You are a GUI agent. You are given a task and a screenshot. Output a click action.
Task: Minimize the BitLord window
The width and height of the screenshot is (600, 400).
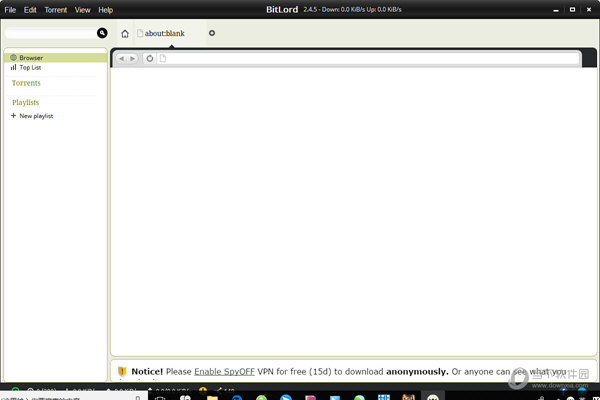pos(556,10)
